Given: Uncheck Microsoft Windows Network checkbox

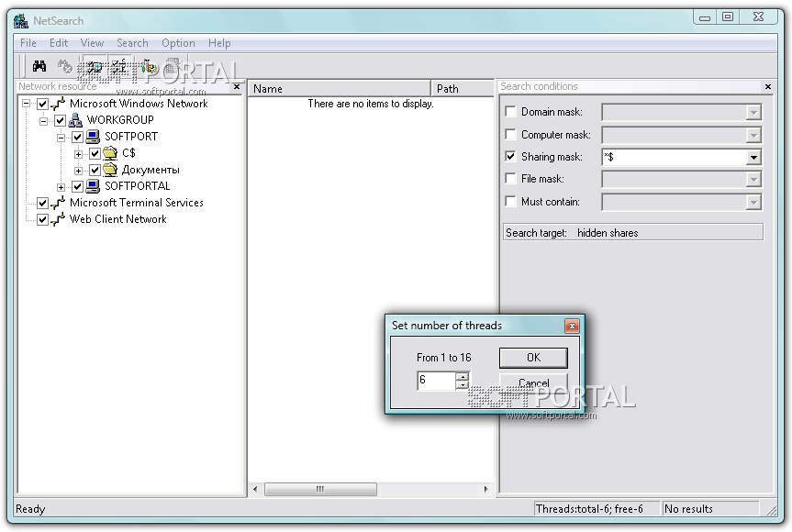Looking at the screenshot, I should 42,104.
